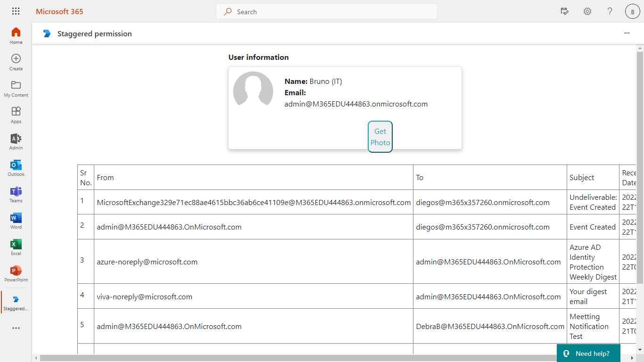Click the Get Photo button
Viewport: 644px width, 362px height.
tap(380, 137)
